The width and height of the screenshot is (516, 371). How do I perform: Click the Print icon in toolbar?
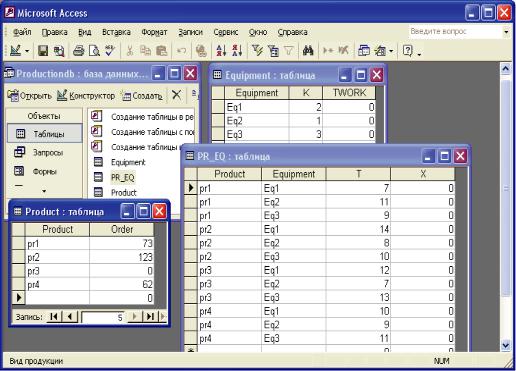(x=79, y=51)
